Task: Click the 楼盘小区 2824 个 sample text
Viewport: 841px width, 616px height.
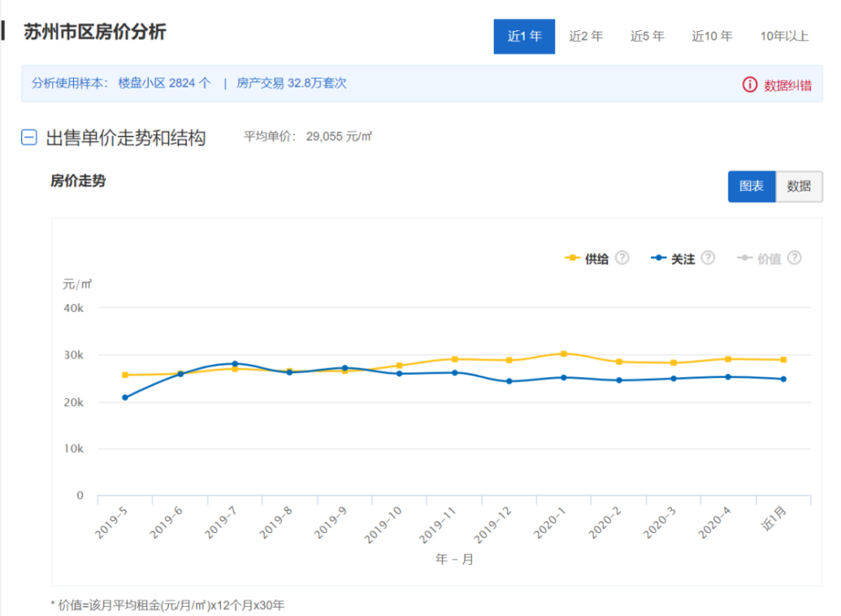Action: [164, 83]
